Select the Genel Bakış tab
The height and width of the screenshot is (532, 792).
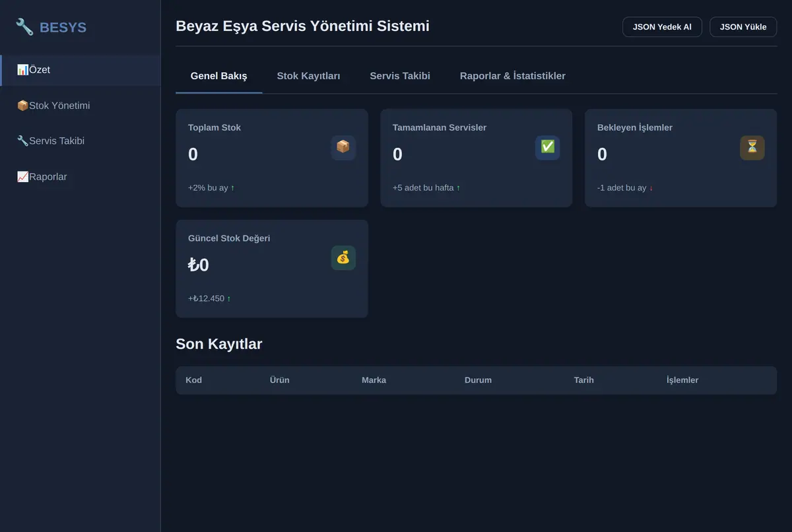(219, 76)
